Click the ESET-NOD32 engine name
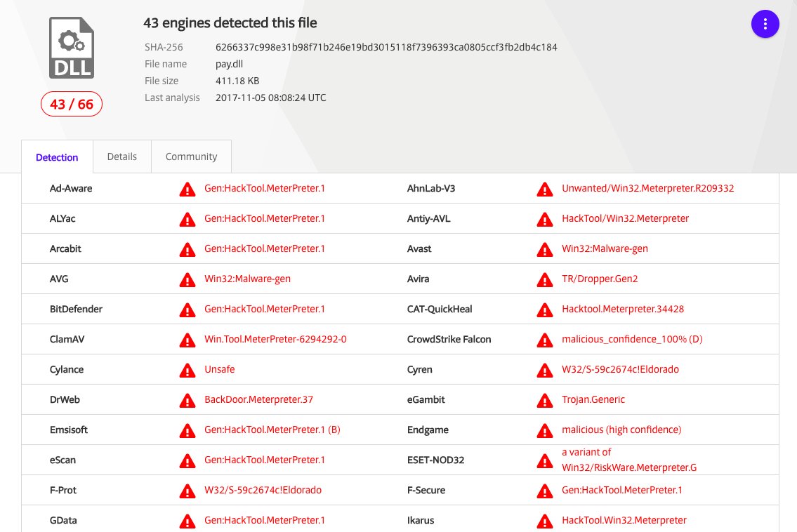The width and height of the screenshot is (797, 532). pos(435,460)
